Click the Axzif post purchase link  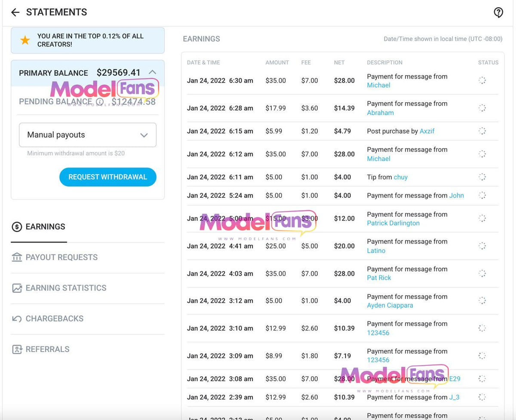[427, 131]
